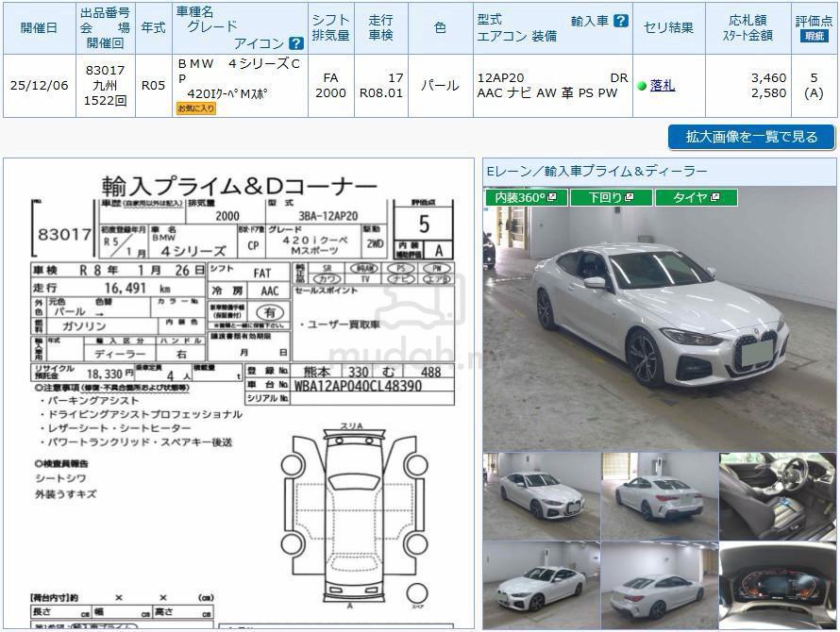
Task: Open the rear-quarter view bottom thumbnail
Action: (660, 585)
